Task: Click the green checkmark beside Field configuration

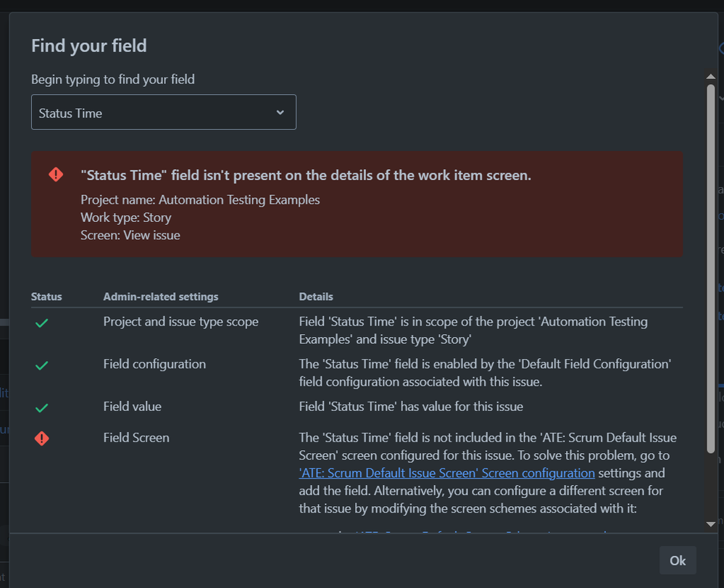Action: [42, 365]
